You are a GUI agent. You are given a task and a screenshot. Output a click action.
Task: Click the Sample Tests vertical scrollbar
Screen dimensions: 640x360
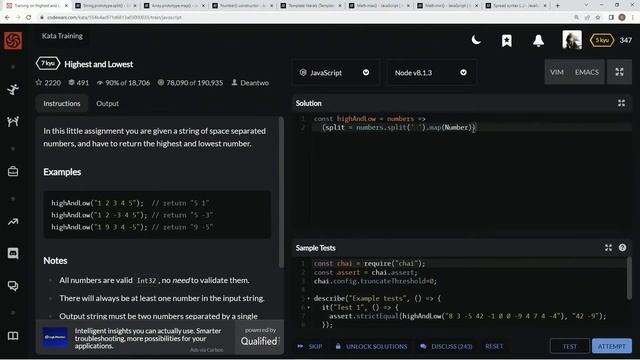pos(629,279)
